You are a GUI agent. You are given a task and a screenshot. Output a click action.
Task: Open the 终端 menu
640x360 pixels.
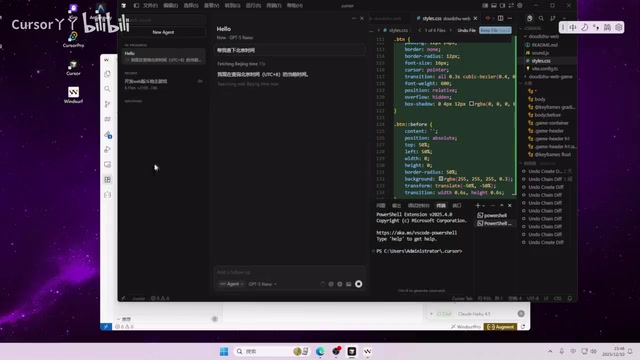click(274, 6)
